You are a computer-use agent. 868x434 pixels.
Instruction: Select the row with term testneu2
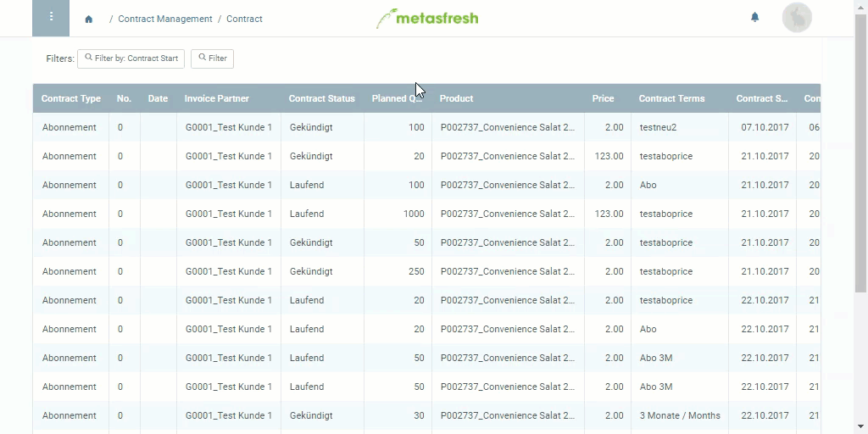pos(426,127)
